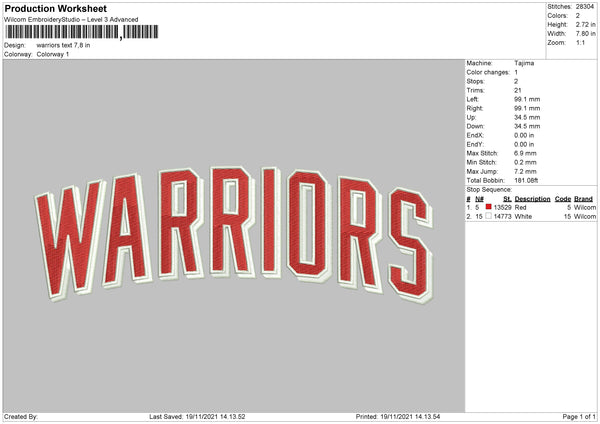
Task: Click the Zoom 1:1 value
Action: (x=580, y=42)
